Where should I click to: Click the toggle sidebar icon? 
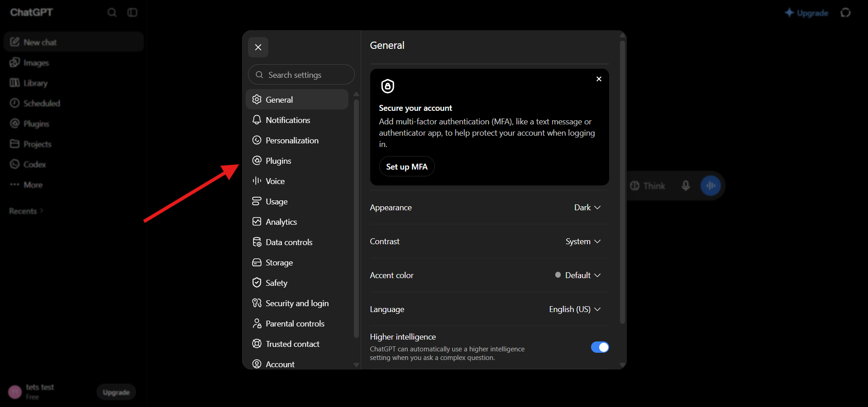click(x=132, y=13)
